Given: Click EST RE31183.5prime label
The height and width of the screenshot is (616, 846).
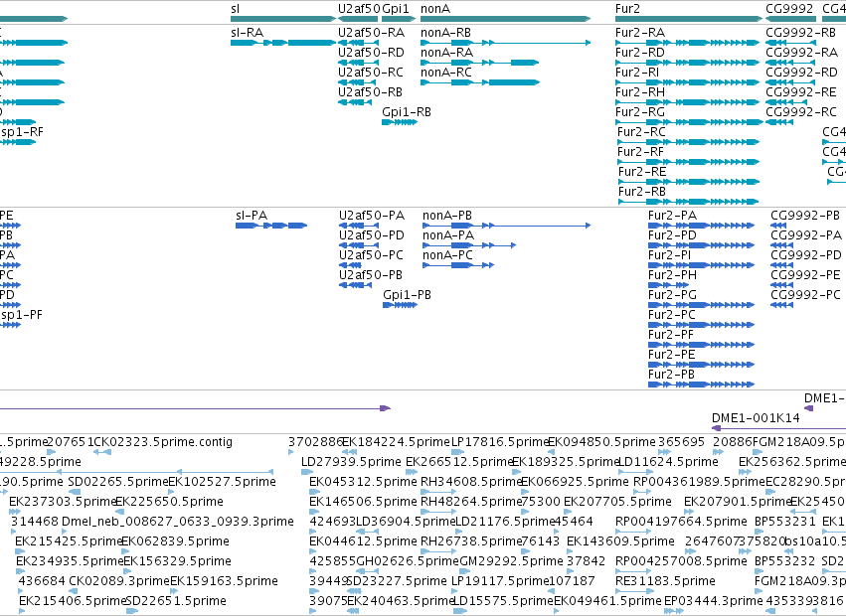Looking at the screenshot, I should click(x=665, y=581).
